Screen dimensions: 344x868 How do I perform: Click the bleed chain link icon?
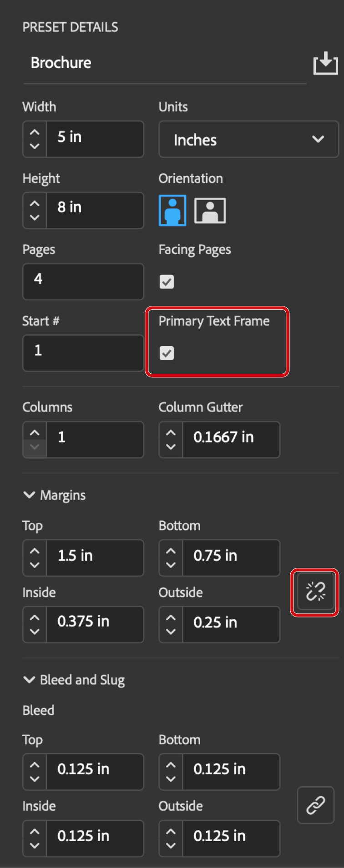tap(315, 805)
